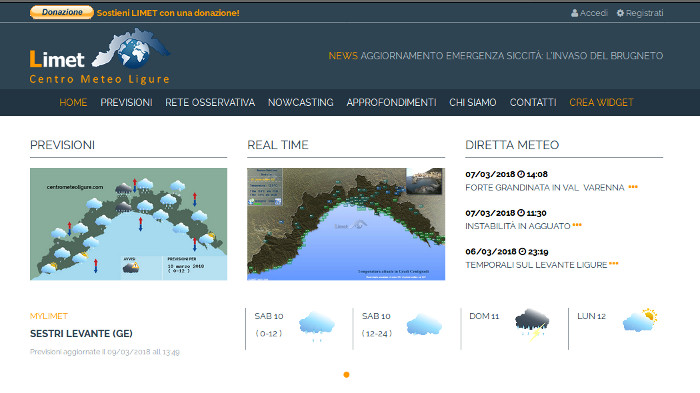Open the CREA WIDGET menu item
700x393 pixels.
[601, 102]
